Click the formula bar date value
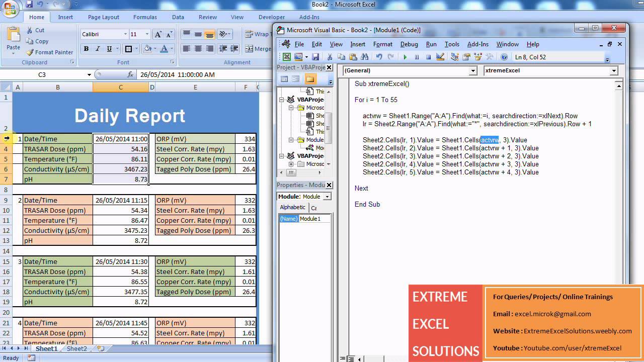644x362 pixels. pos(177,74)
